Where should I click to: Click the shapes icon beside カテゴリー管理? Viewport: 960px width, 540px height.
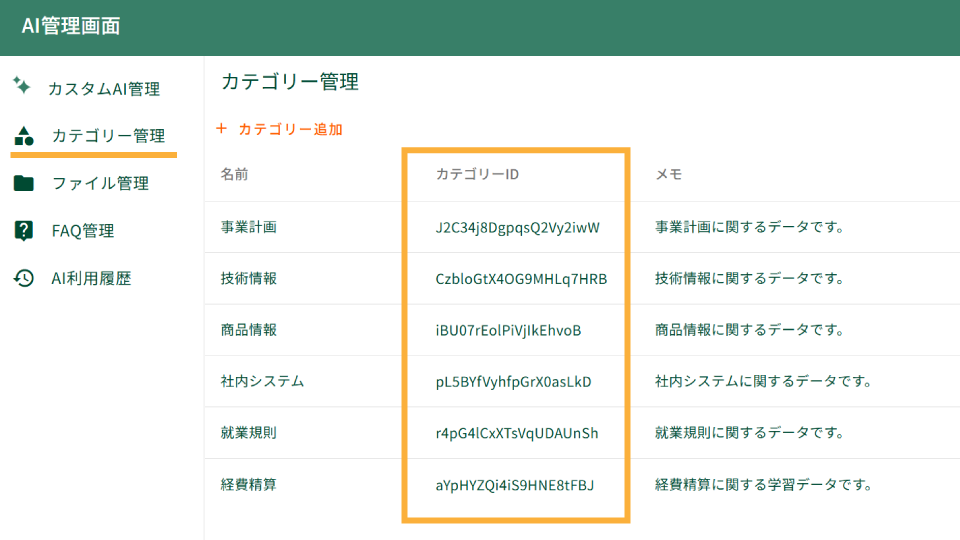point(24,136)
